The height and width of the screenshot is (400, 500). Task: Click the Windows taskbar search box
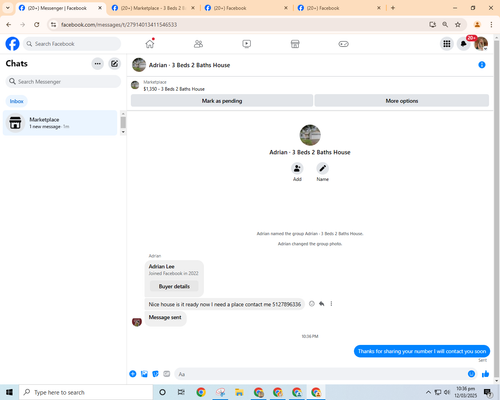[x=86, y=392]
